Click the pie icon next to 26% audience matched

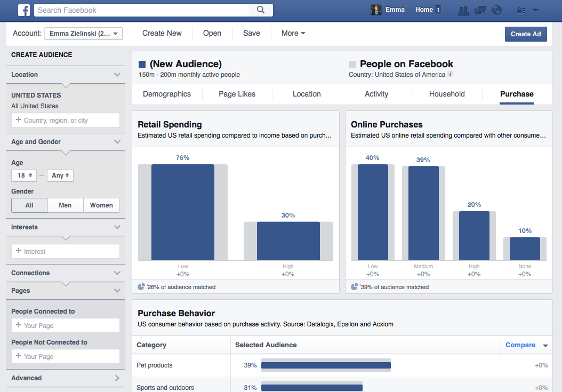141,286
